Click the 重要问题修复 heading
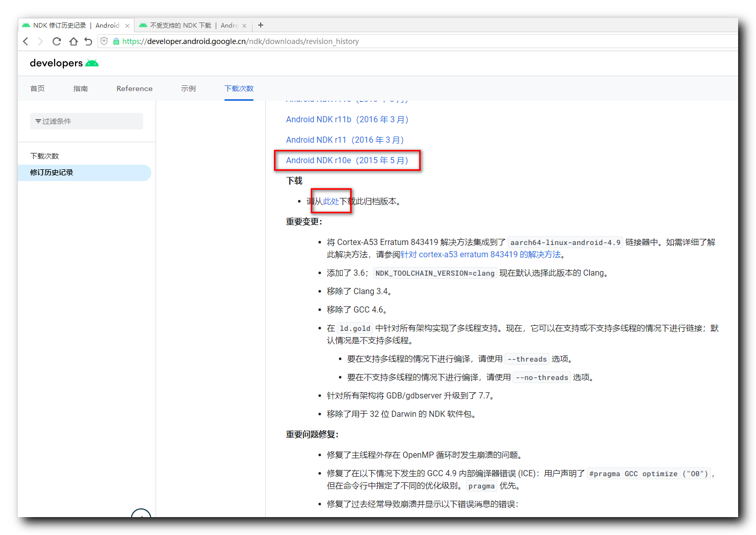756x535 pixels. coord(312,434)
